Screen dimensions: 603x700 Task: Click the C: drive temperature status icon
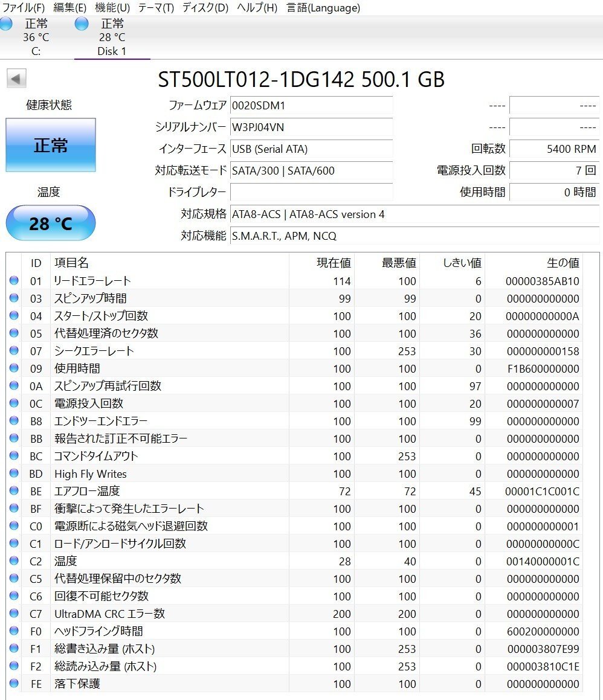click(6, 23)
